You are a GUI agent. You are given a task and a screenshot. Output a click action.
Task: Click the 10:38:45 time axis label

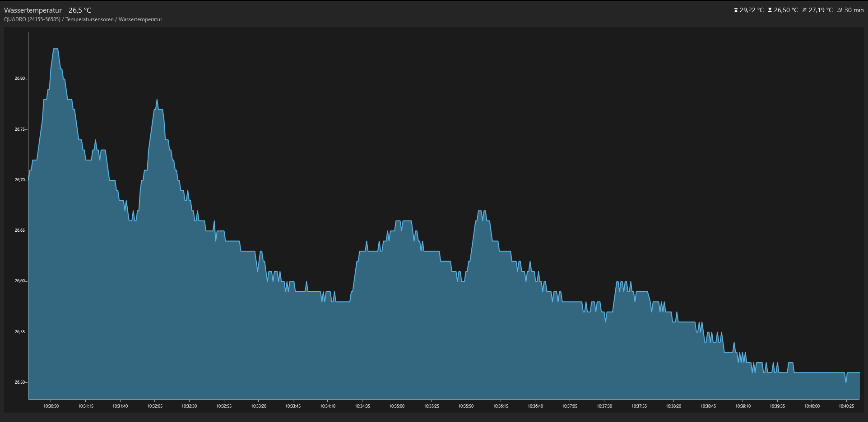coord(708,406)
